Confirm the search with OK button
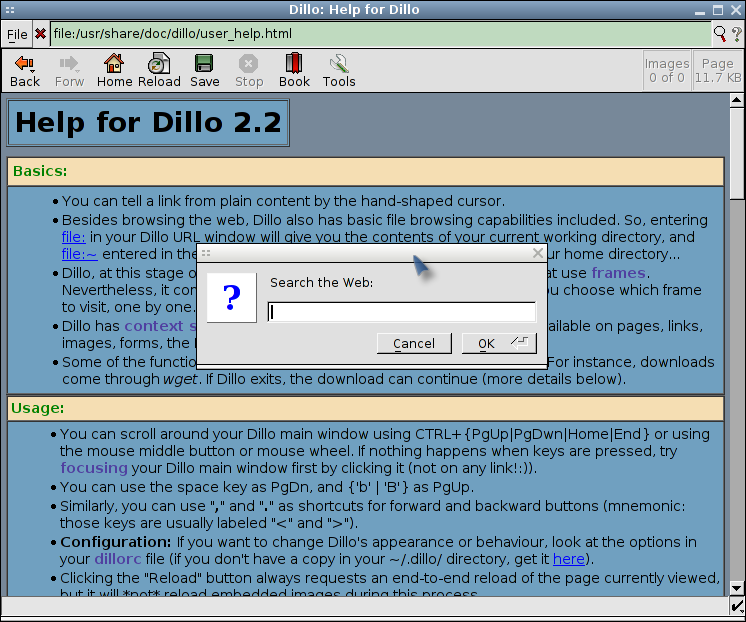Image resolution: width=746 pixels, height=622 pixels. [499, 343]
